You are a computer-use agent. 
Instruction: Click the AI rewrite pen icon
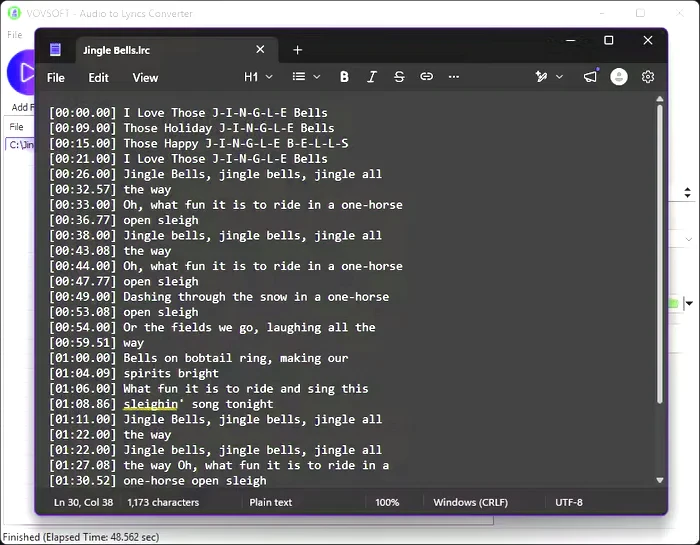click(x=541, y=77)
